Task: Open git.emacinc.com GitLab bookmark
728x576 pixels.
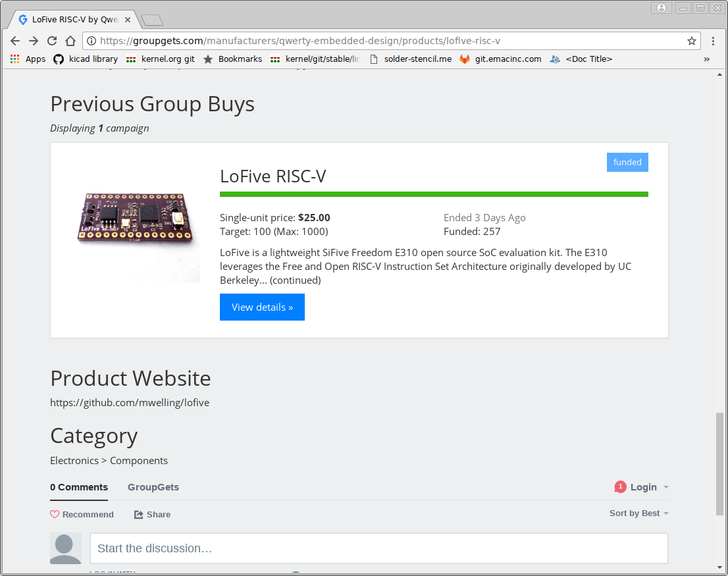Action: pyautogui.click(x=500, y=59)
